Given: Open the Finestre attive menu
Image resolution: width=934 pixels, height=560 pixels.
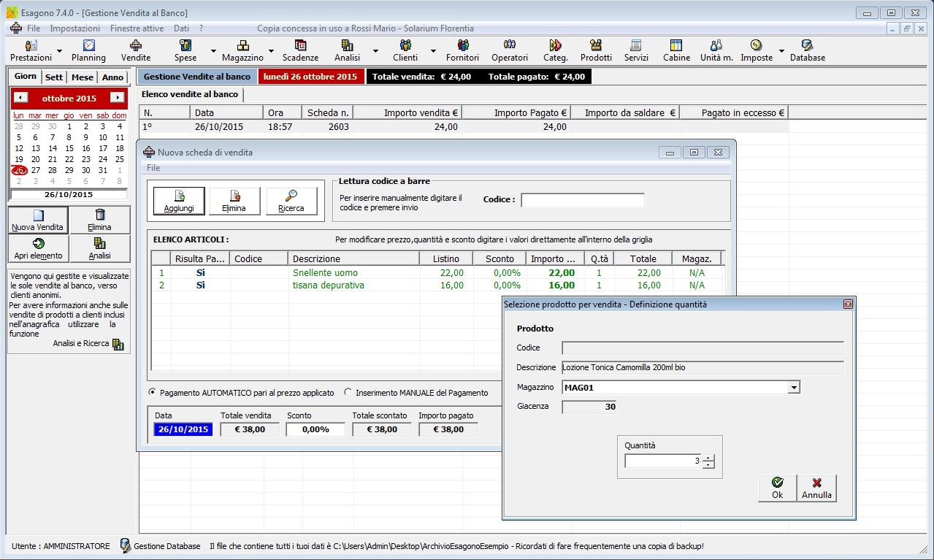Looking at the screenshot, I should (137, 28).
